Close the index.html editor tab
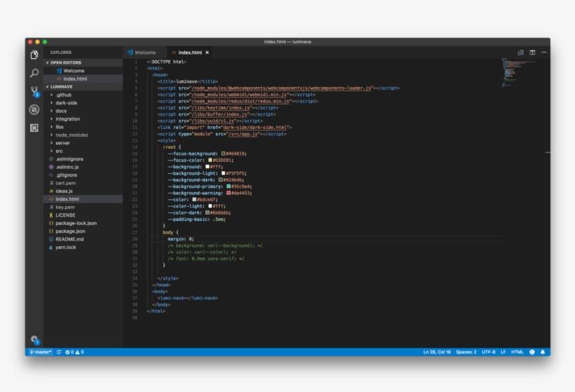 [207, 53]
